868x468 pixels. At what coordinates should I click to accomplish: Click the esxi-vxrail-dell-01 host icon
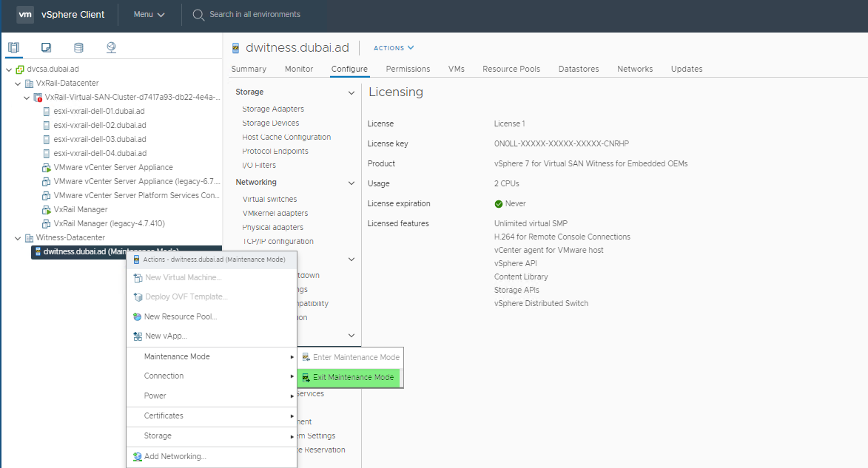pyautogui.click(x=47, y=111)
